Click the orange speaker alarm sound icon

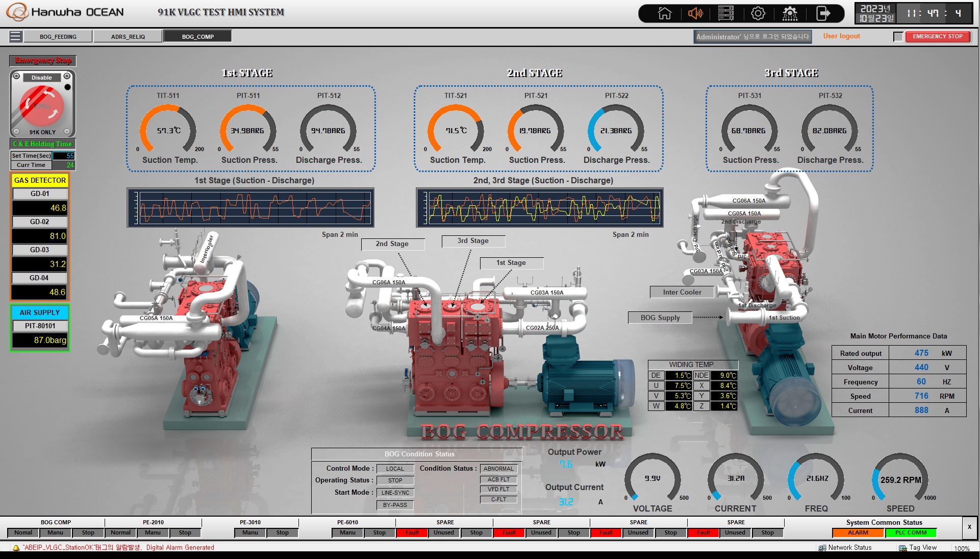(695, 13)
